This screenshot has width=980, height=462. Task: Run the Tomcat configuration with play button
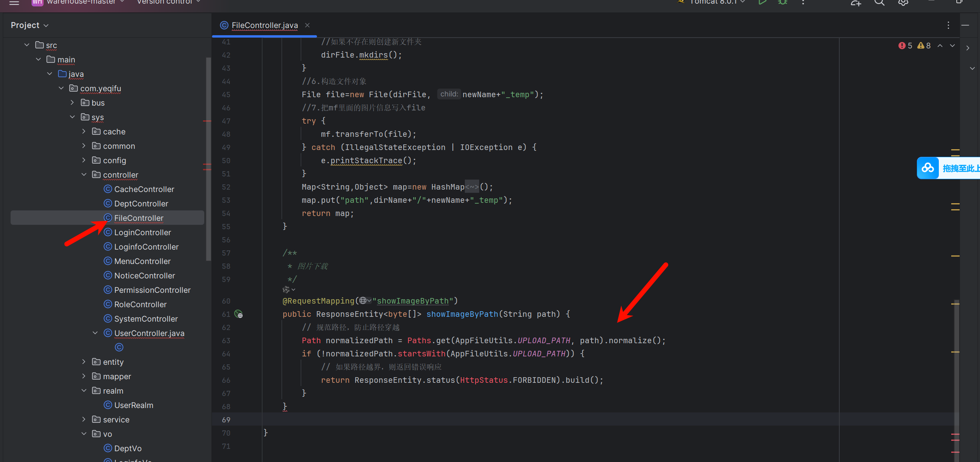[762, 2]
